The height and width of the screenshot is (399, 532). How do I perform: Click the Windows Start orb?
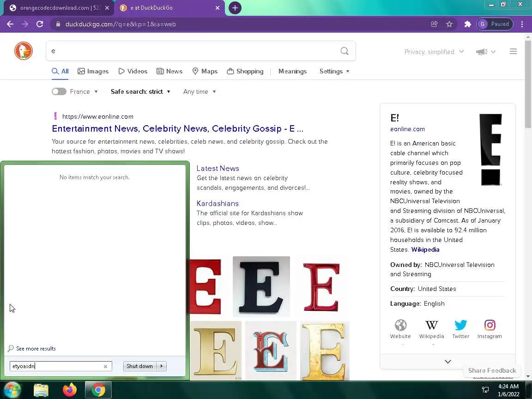pos(12,390)
